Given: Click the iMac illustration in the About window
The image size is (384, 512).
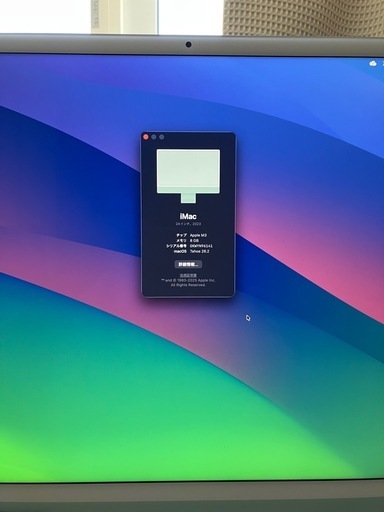Looking at the screenshot, I should pyautogui.click(x=188, y=176).
